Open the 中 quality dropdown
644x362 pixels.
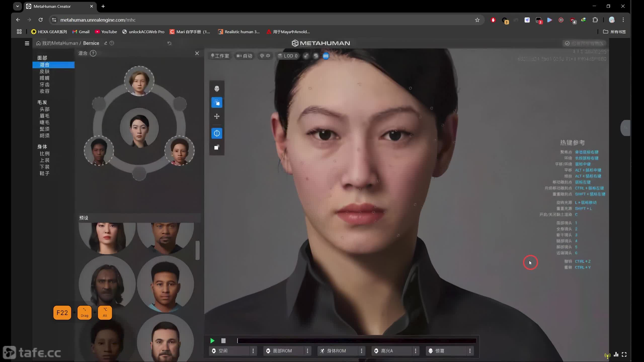[x=265, y=56]
